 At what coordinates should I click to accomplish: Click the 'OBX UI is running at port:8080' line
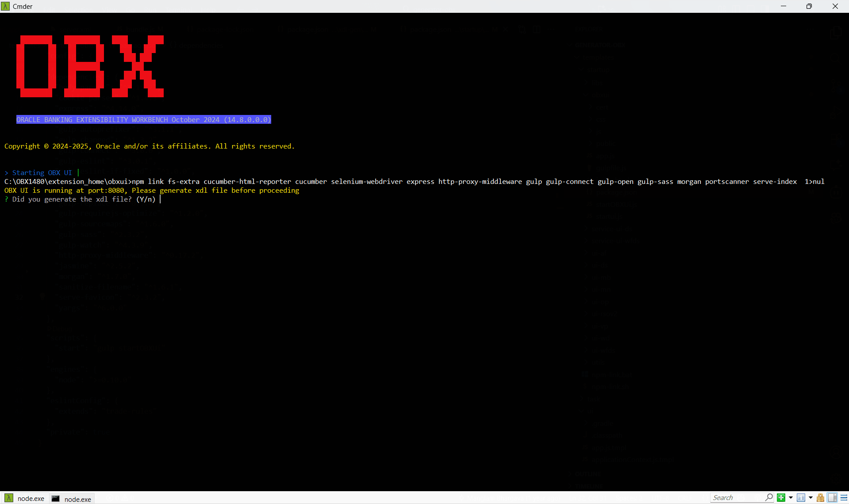pos(152,191)
